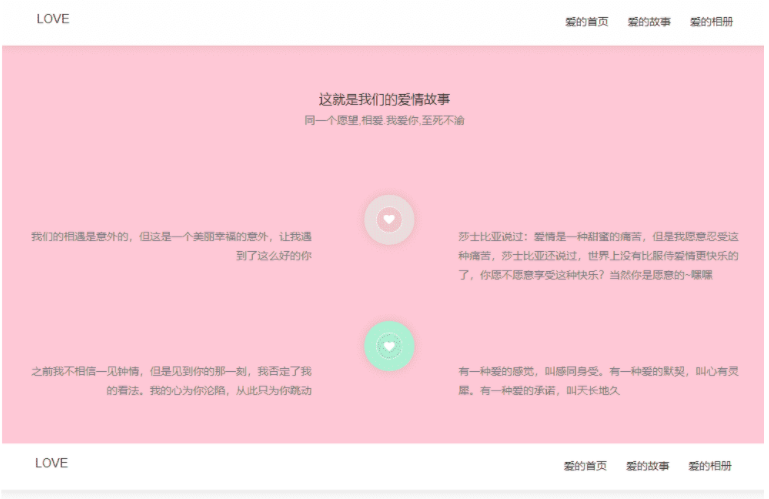This screenshot has height=499, width=769.
Task: Click the gray circular heart icon
Action: point(389,219)
